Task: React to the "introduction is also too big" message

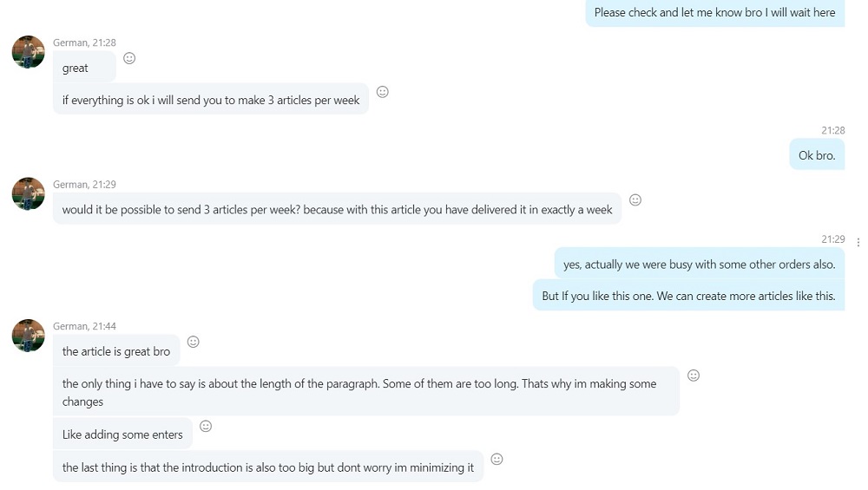Action: click(x=497, y=459)
